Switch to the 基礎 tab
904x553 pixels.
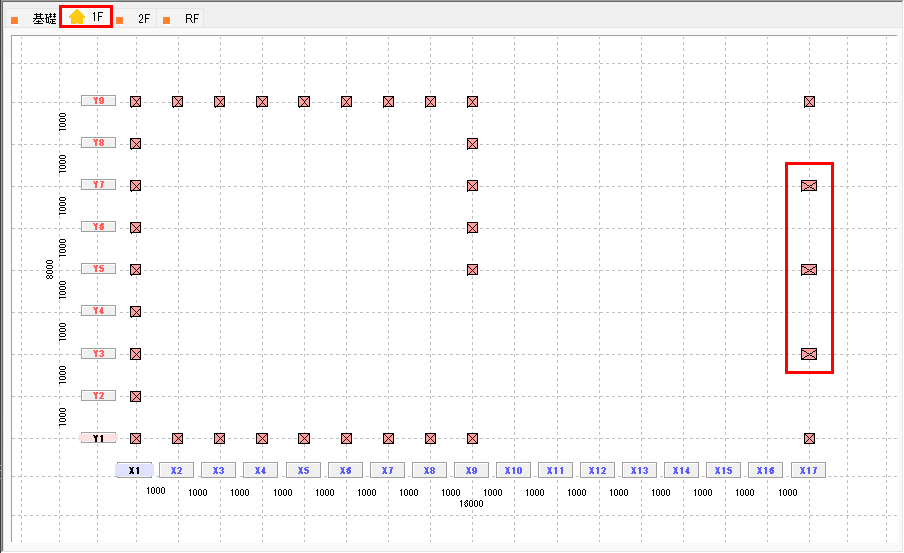pos(44,19)
